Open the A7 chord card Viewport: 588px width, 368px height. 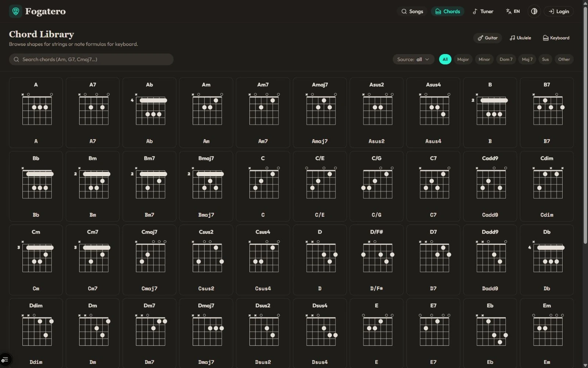pos(93,113)
